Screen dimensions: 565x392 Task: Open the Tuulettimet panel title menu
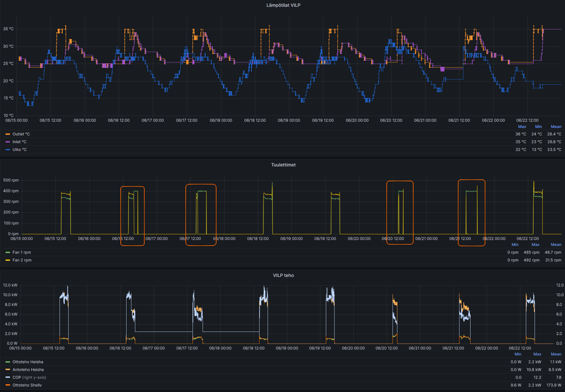(283, 165)
